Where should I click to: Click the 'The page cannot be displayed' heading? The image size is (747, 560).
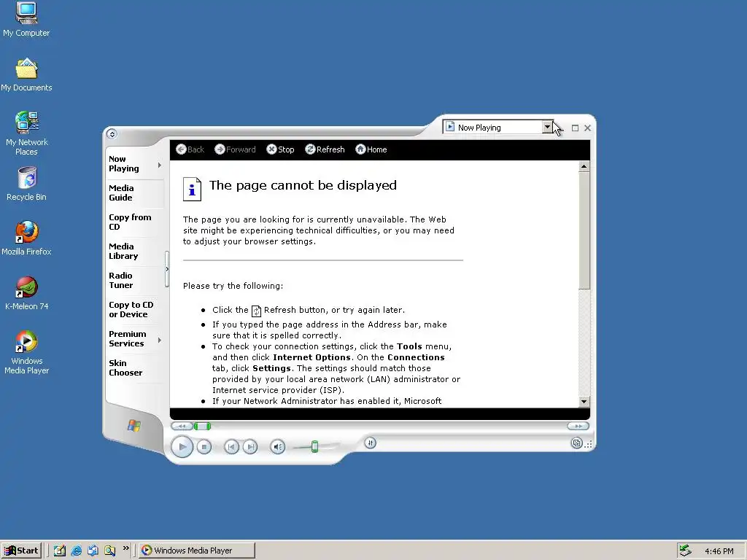coord(303,185)
